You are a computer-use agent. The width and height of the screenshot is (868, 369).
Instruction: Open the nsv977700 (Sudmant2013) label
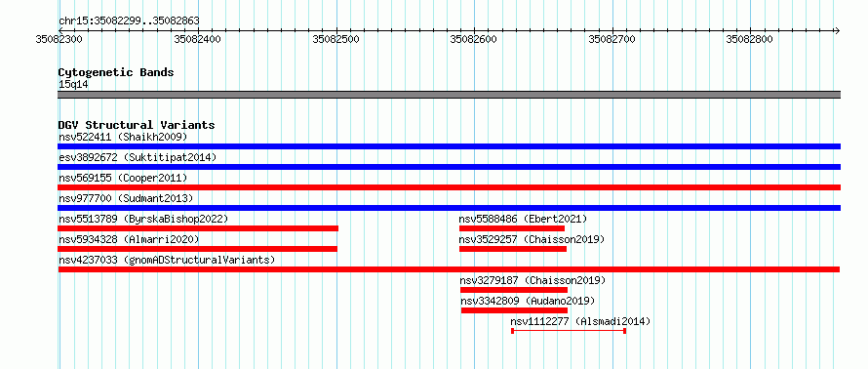(x=126, y=198)
